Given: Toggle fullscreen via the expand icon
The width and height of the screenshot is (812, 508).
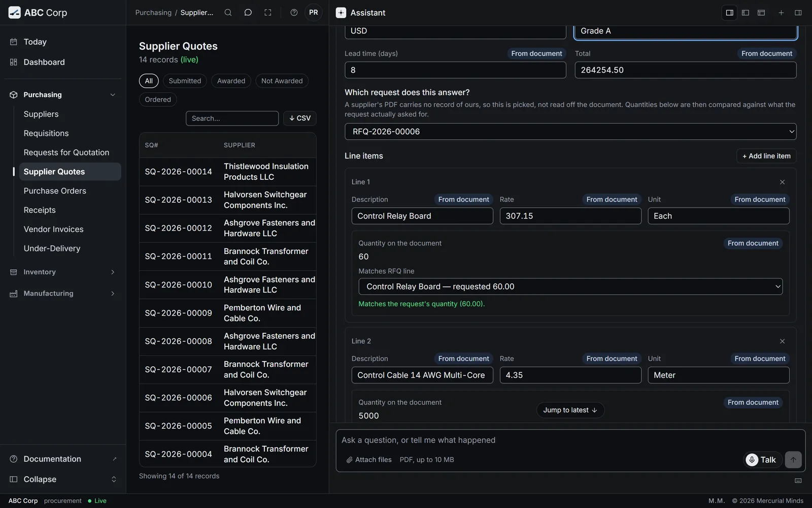Looking at the screenshot, I should [x=268, y=13].
